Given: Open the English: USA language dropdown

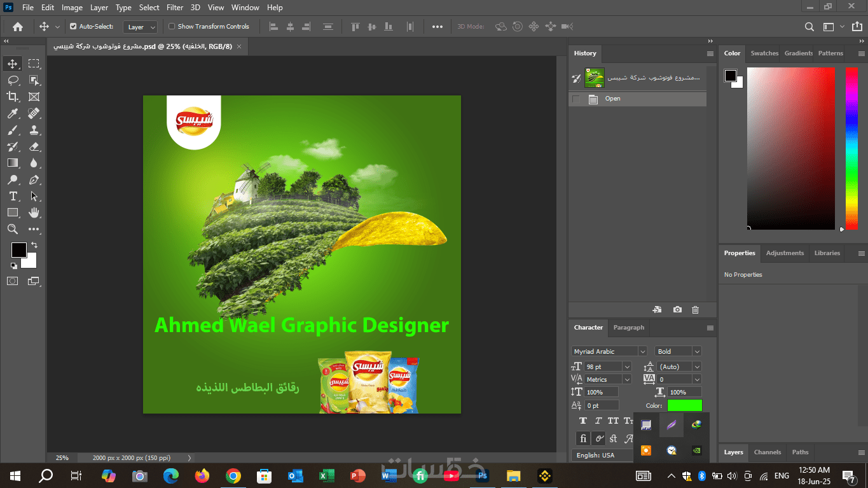Looking at the screenshot, I should coord(602,455).
